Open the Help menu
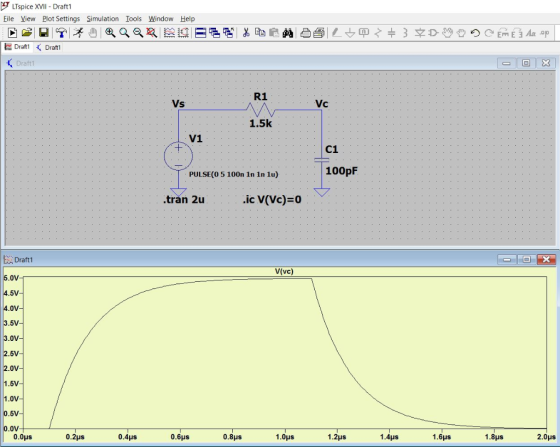The width and height of the screenshot is (560, 447). tap(188, 19)
